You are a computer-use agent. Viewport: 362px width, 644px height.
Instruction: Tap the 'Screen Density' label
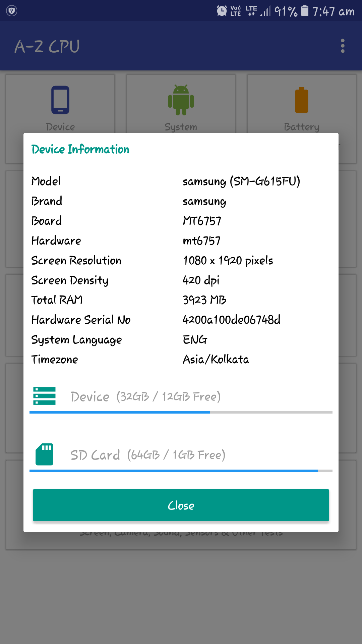coord(70,280)
